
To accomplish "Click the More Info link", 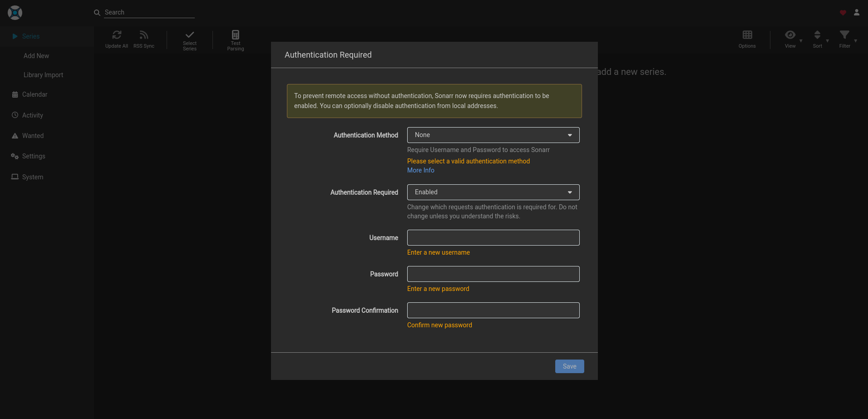I will 421,170.
